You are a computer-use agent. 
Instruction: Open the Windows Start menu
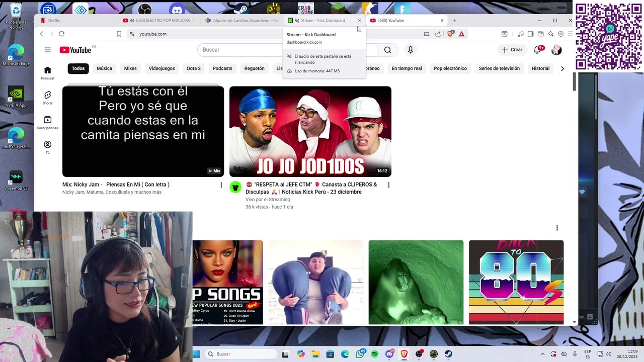pyautogui.click(x=197, y=354)
